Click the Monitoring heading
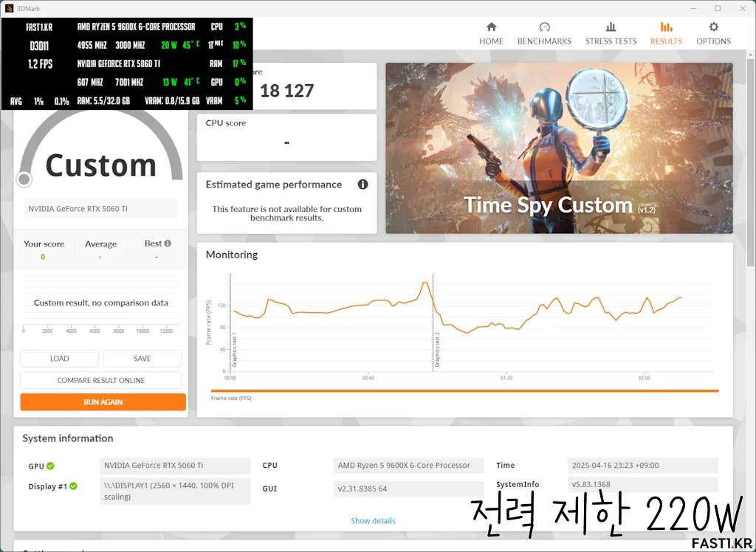This screenshot has width=756, height=552. [232, 255]
